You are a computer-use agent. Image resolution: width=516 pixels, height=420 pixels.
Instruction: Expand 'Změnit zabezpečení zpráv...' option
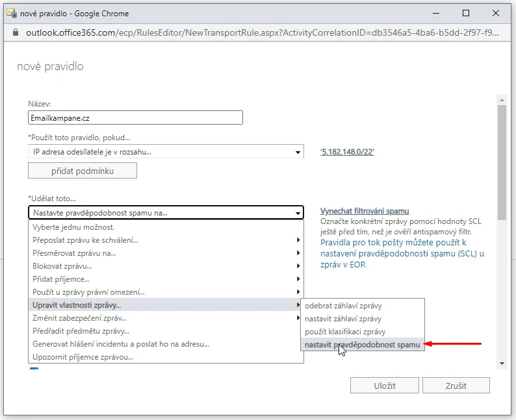[166, 318]
